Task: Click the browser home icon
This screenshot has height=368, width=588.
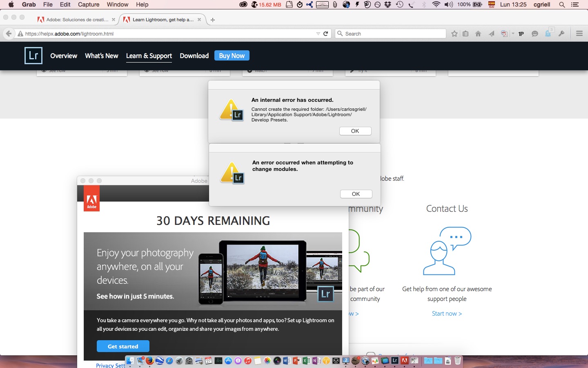Action: pos(478,34)
